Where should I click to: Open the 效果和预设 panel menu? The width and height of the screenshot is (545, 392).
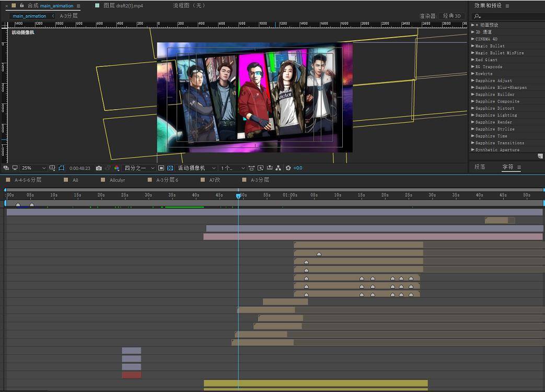click(507, 6)
